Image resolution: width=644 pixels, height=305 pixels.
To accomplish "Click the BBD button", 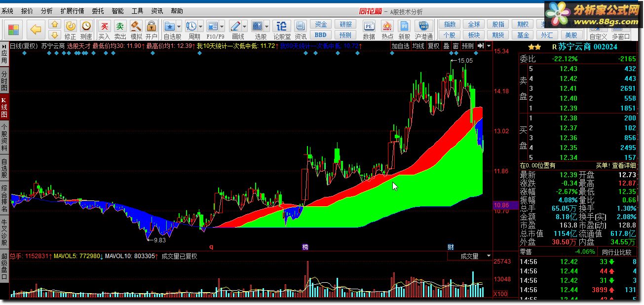I will [321, 35].
